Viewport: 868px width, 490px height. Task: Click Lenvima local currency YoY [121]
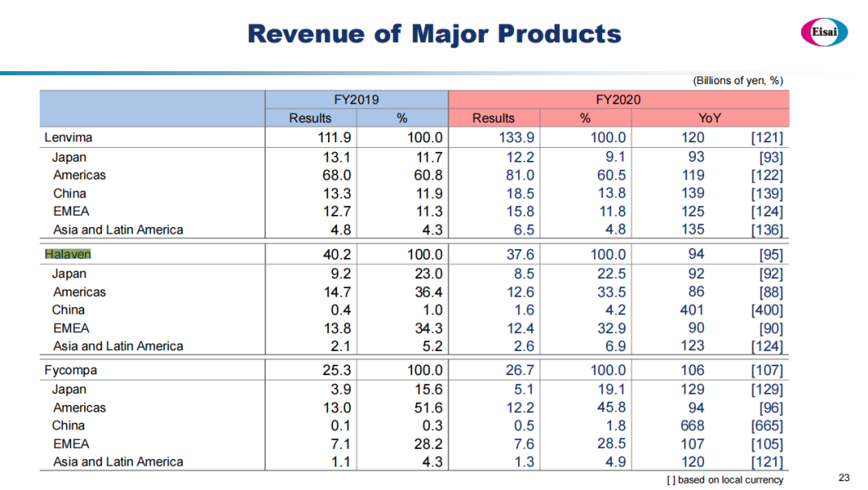pyautogui.click(x=767, y=137)
